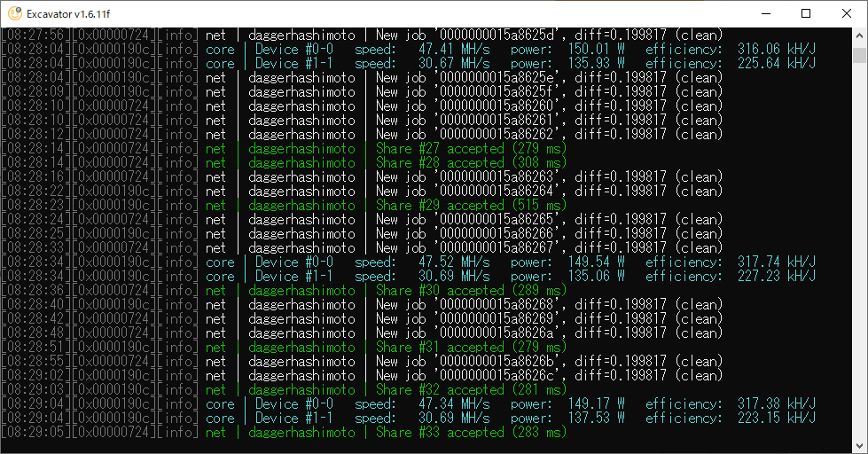Click the job ID '0000000015a86261'

(x=500, y=120)
